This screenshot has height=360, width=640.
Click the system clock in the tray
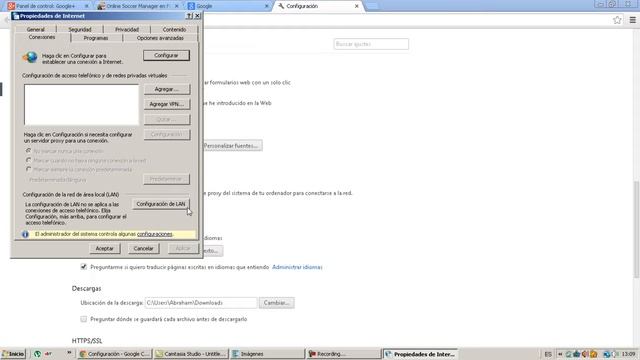pyautogui.click(x=629, y=354)
